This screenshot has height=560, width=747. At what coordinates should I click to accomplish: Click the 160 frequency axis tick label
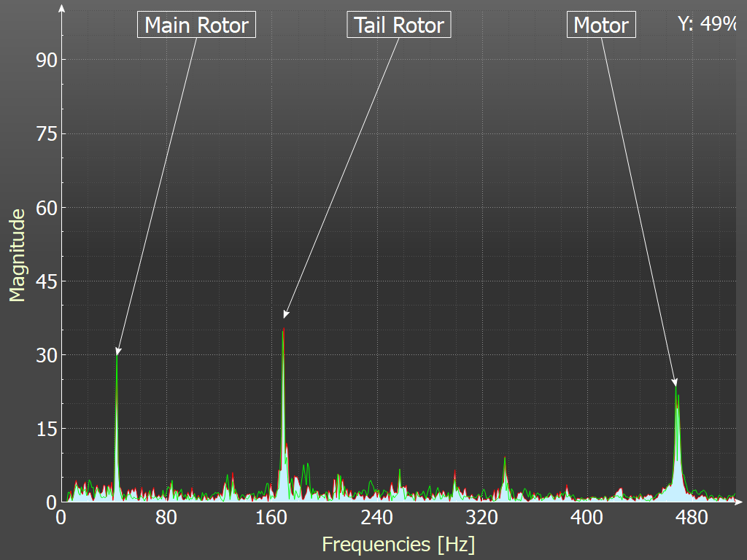coord(271,518)
